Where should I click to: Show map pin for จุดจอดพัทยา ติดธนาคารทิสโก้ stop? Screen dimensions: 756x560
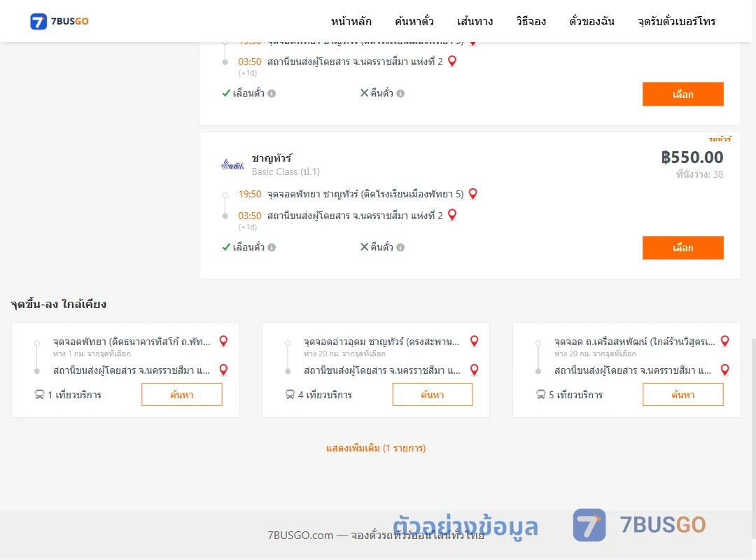point(223,341)
